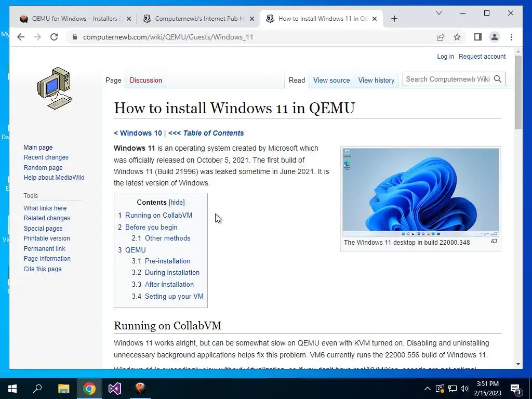This screenshot has width=532, height=399.
Task: Enlarge the thumbnail using the expand icon
Action: pyautogui.click(x=494, y=241)
